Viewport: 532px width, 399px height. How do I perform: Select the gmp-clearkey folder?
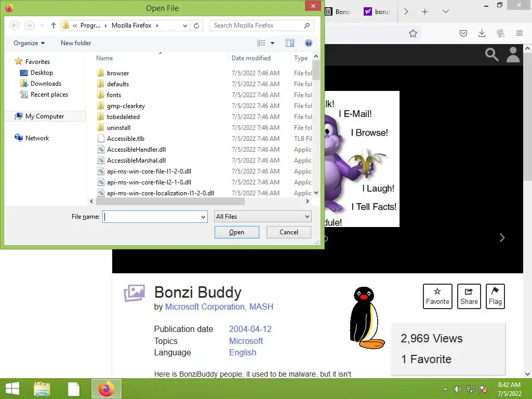click(126, 106)
